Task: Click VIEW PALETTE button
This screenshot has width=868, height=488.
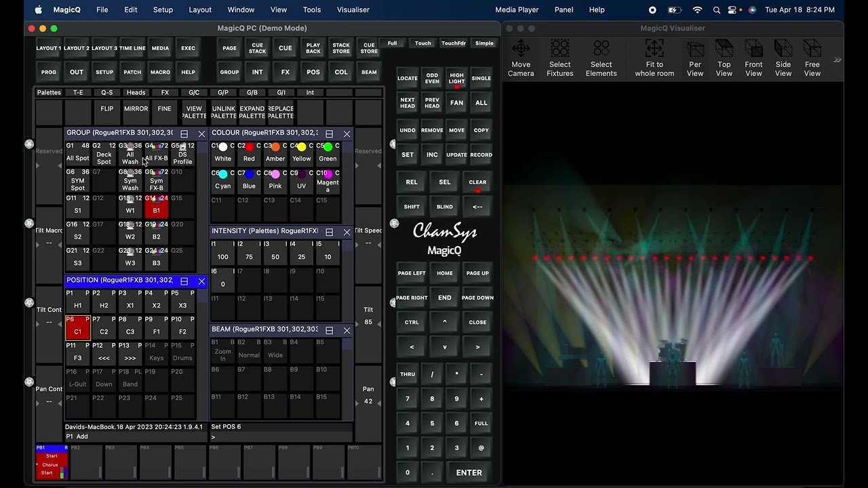Action: coord(194,113)
